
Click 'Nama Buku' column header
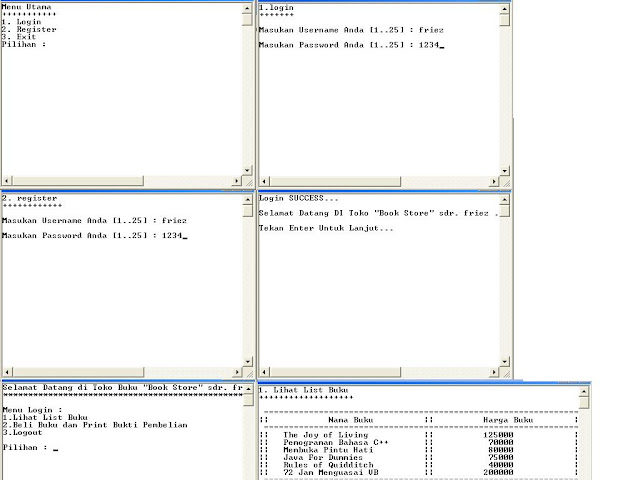tap(351, 420)
